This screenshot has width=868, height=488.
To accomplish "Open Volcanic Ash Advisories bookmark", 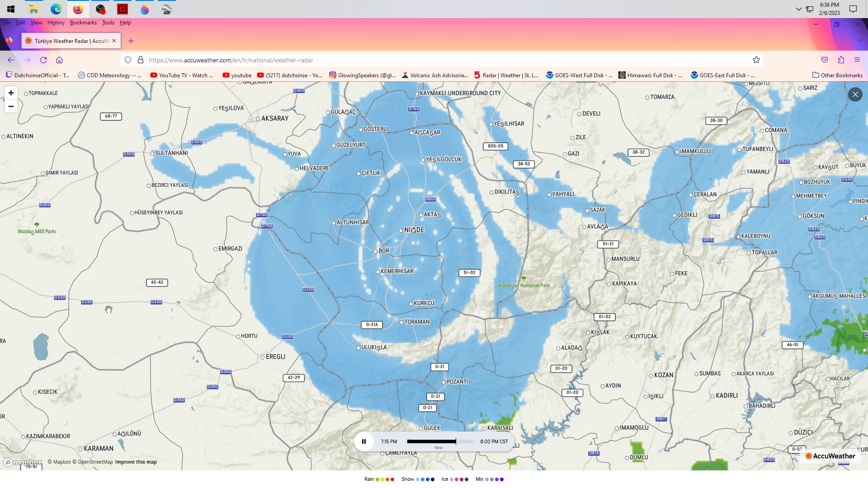I will [x=435, y=75].
